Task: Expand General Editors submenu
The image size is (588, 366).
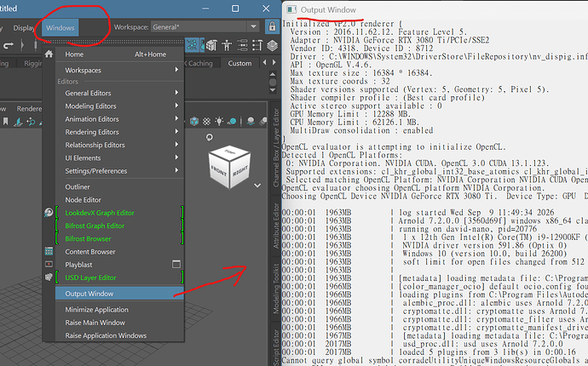Action: click(119, 93)
